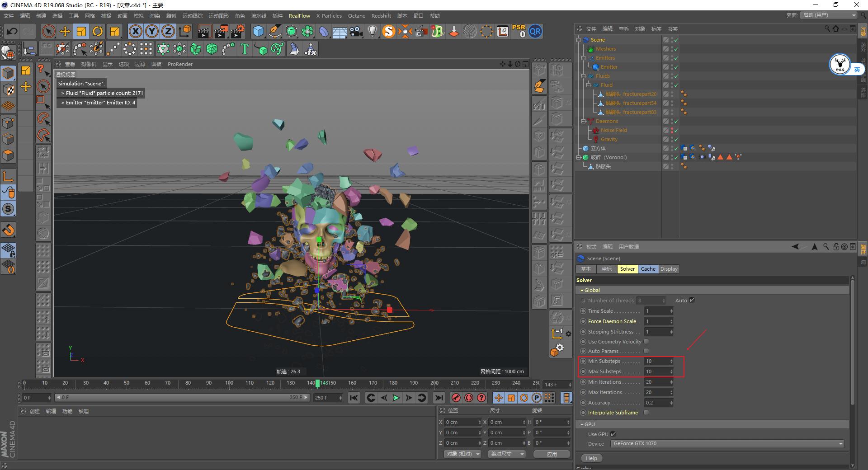Image resolution: width=868 pixels, height=470 pixels.
Task: Select the Move tool in the toolbar
Action: 65,31
